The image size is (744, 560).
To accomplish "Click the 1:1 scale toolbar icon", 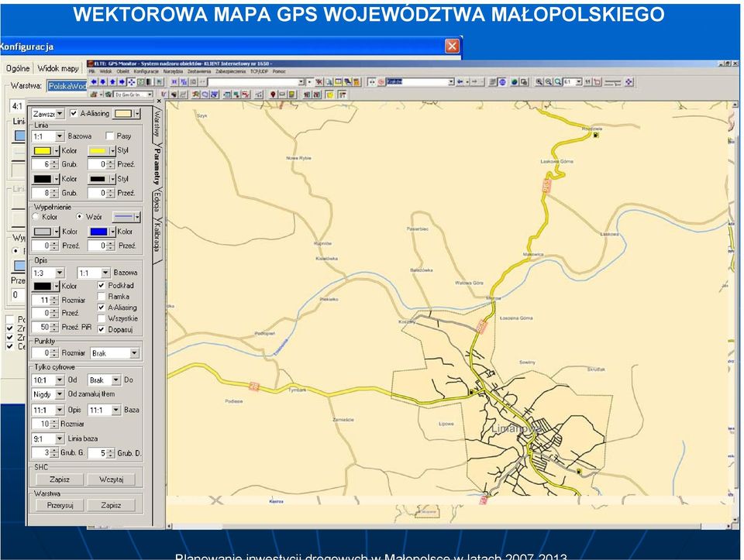I will pos(587,81).
